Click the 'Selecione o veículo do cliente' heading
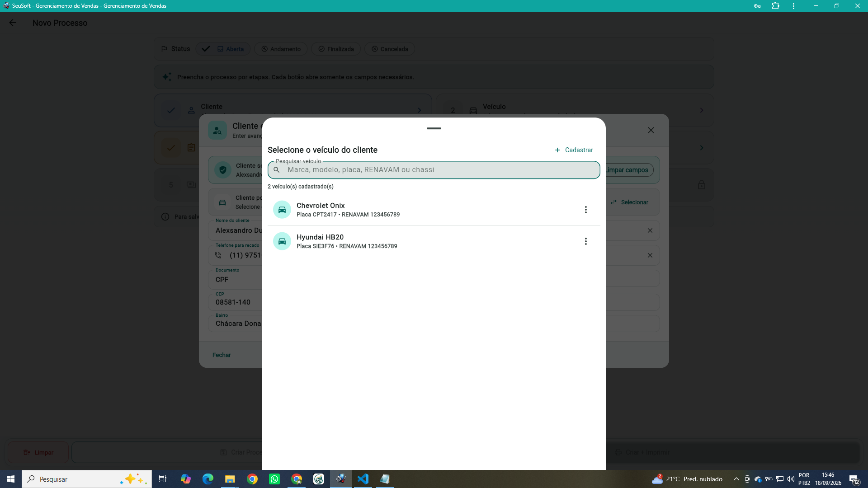 coord(322,150)
